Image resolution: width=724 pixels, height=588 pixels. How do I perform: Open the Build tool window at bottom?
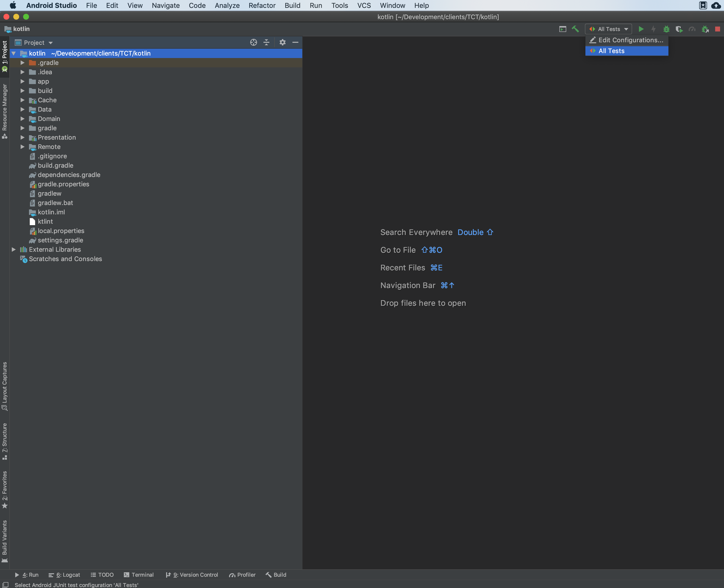[x=276, y=575]
